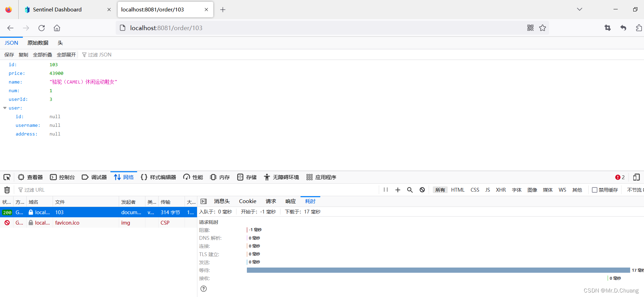Click the plus icon in network toolbar
This screenshot has width=644, height=297.
(x=398, y=190)
